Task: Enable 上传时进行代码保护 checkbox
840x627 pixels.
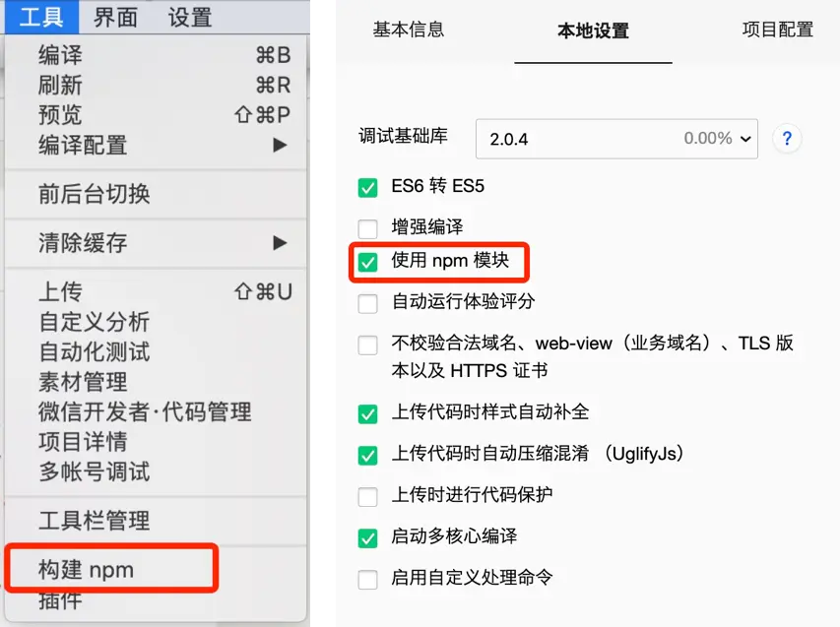Action: pyautogui.click(x=367, y=496)
